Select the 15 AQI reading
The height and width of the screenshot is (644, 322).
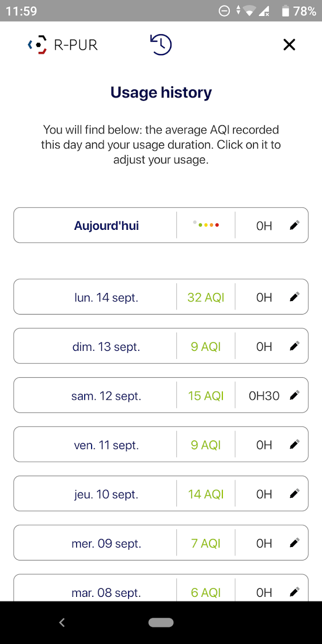[206, 396]
